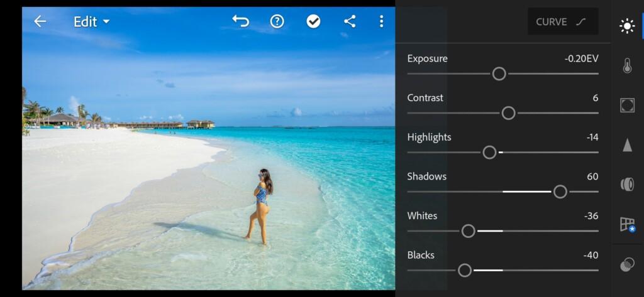644x297 pixels.
Task: Tap the Contrast label
Action: pos(425,98)
